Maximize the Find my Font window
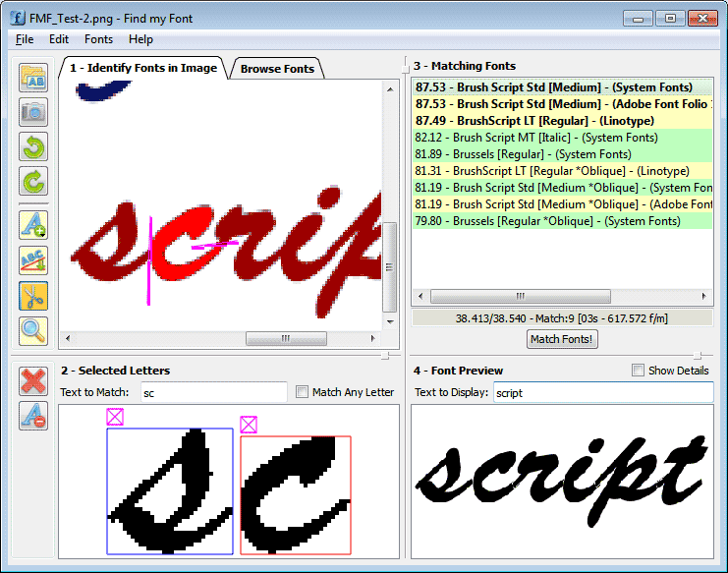Screen dimensions: 728x573 tap(670, 19)
